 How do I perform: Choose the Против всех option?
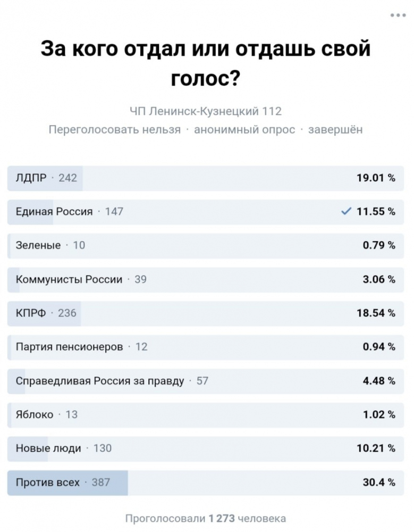(x=206, y=483)
